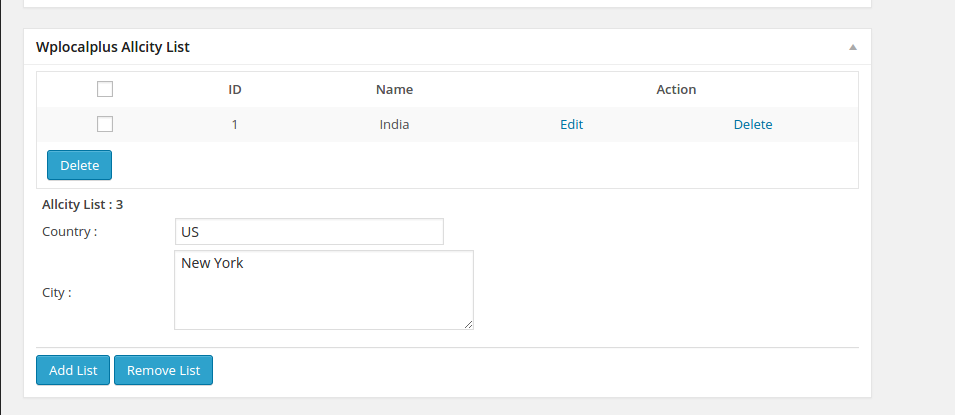Click the ID value 1 cell

click(234, 124)
